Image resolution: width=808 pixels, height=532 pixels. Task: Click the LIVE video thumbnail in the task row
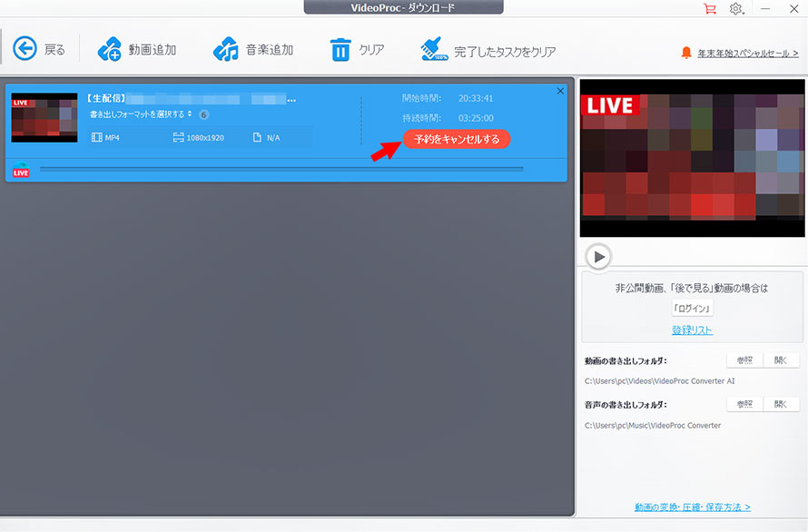pyautogui.click(x=44, y=118)
